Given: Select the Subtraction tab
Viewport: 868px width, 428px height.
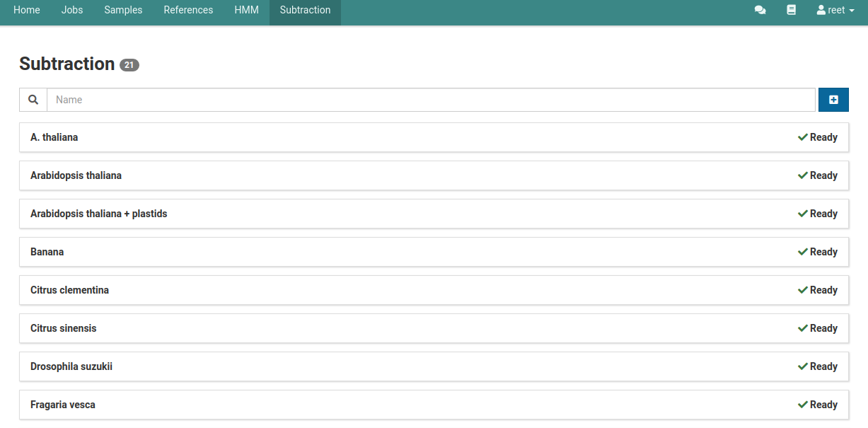Looking at the screenshot, I should click(x=305, y=11).
